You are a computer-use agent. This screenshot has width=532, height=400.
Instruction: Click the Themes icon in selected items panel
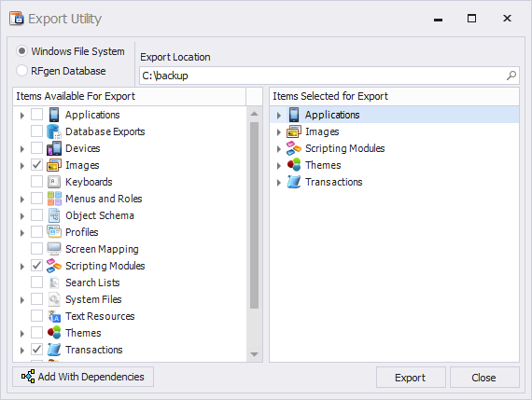294,165
